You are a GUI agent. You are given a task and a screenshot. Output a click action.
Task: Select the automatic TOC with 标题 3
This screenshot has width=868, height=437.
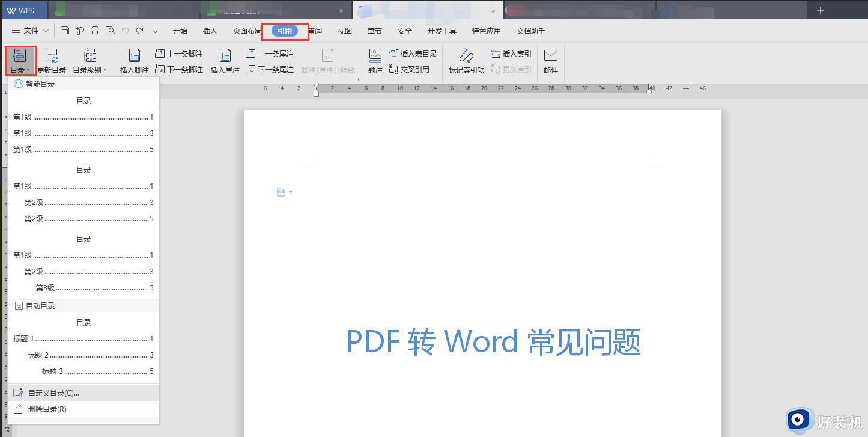coord(83,347)
